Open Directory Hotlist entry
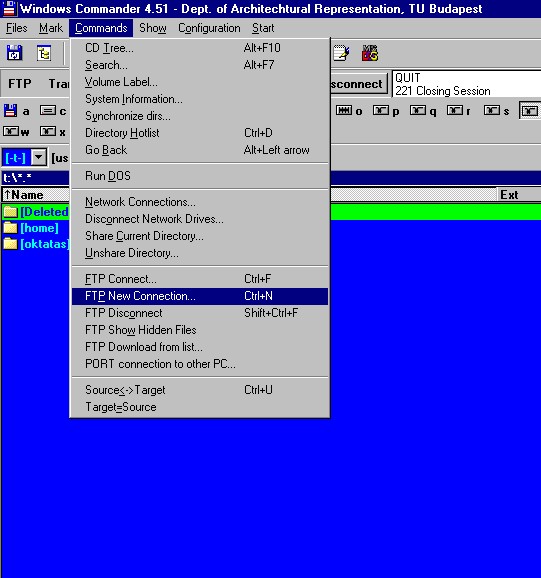541x578 pixels. point(200,133)
